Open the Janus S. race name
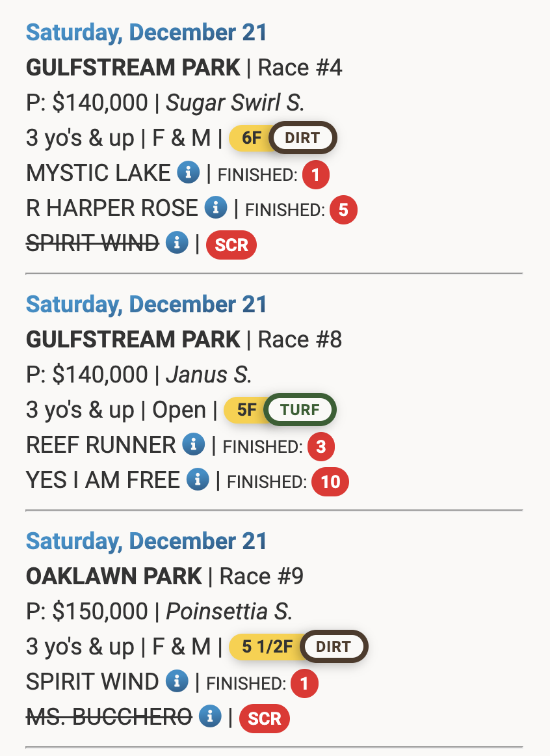This screenshot has width=550, height=756. tap(209, 375)
